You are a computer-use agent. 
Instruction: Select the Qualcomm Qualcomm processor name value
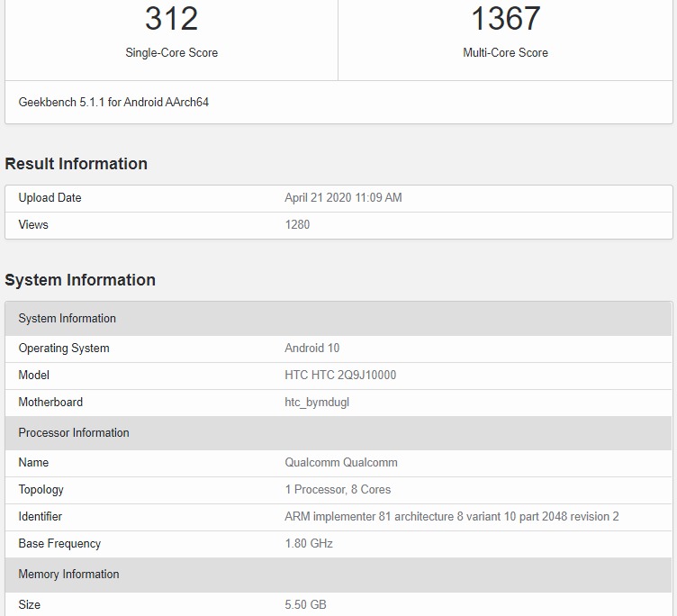340,463
